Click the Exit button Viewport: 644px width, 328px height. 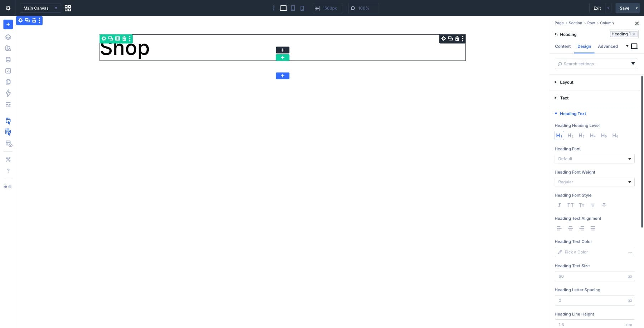click(x=597, y=8)
